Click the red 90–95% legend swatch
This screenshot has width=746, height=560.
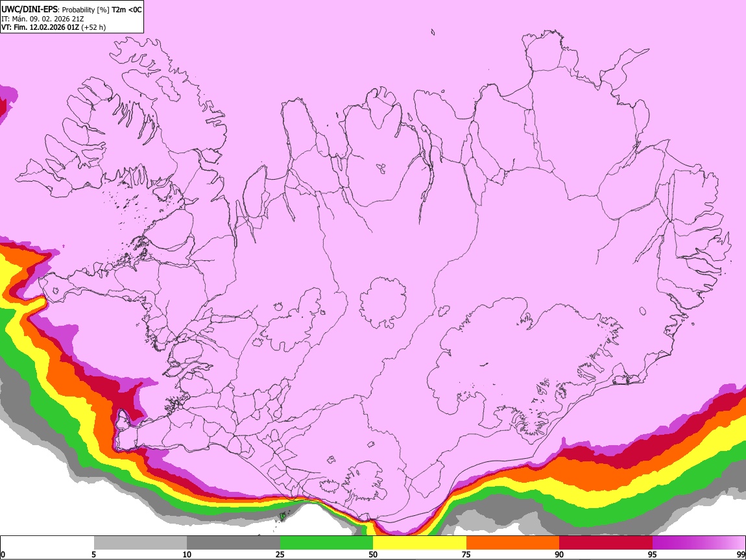click(606, 543)
